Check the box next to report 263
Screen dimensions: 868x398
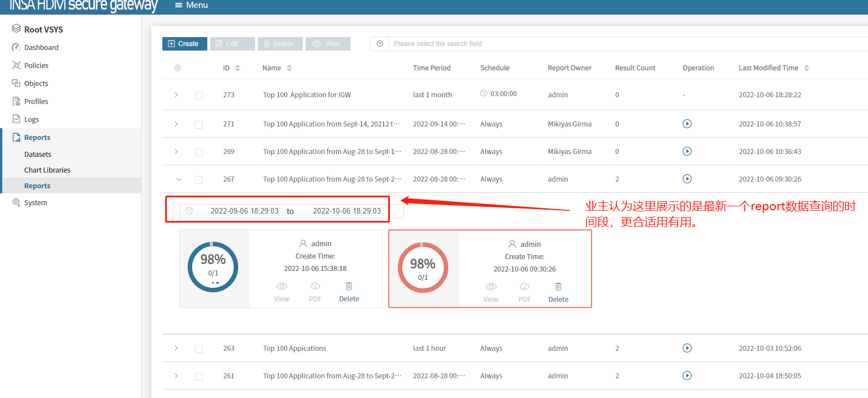point(199,349)
